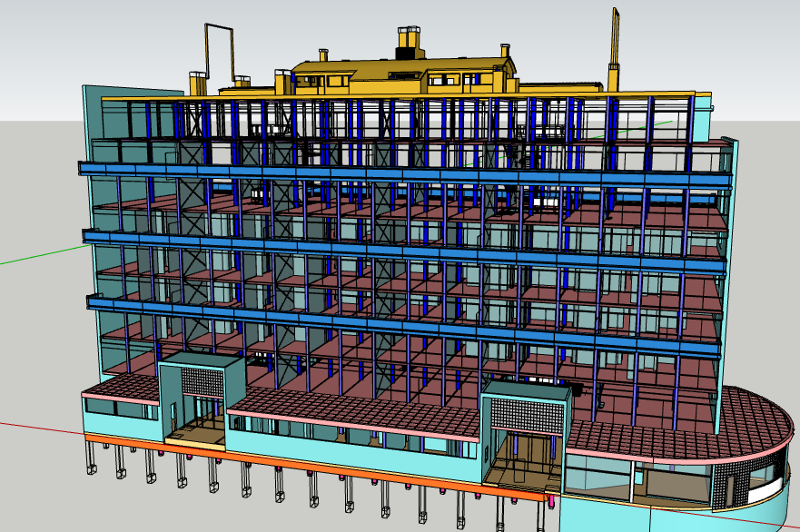Click the top parapet slab of the building
800x532 pixels.
[x=272, y=98]
